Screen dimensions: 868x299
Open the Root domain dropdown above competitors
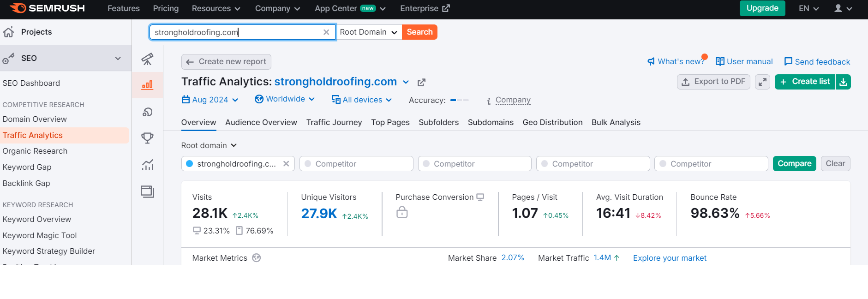click(x=209, y=145)
